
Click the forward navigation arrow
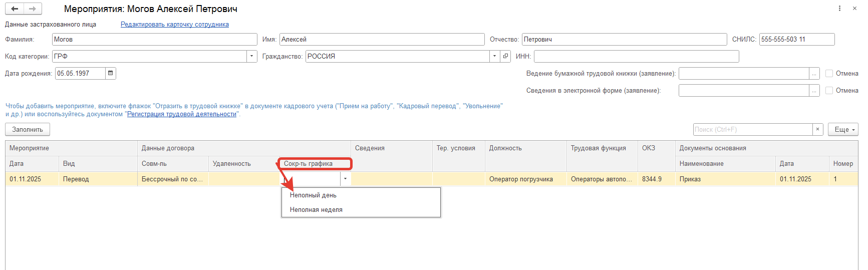(x=33, y=9)
